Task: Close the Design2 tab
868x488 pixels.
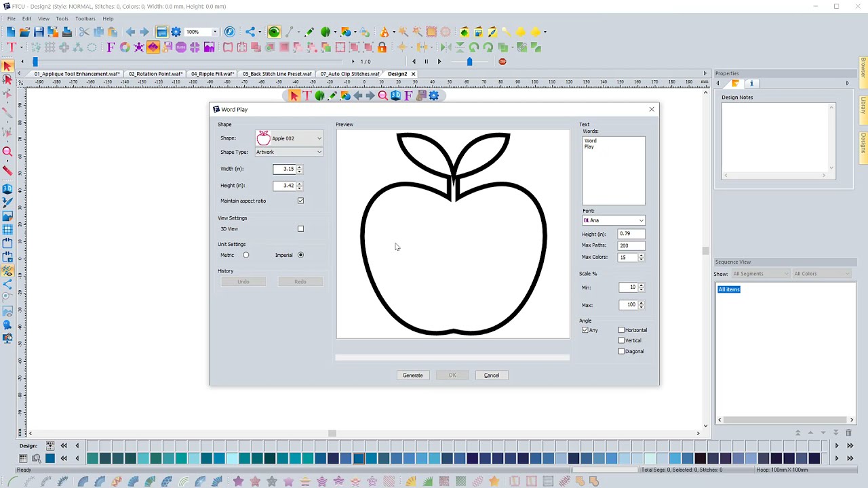Action: [413, 74]
